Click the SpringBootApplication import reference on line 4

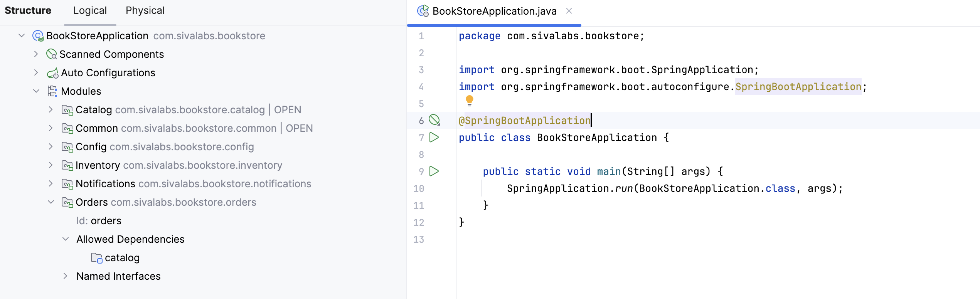[798, 87]
